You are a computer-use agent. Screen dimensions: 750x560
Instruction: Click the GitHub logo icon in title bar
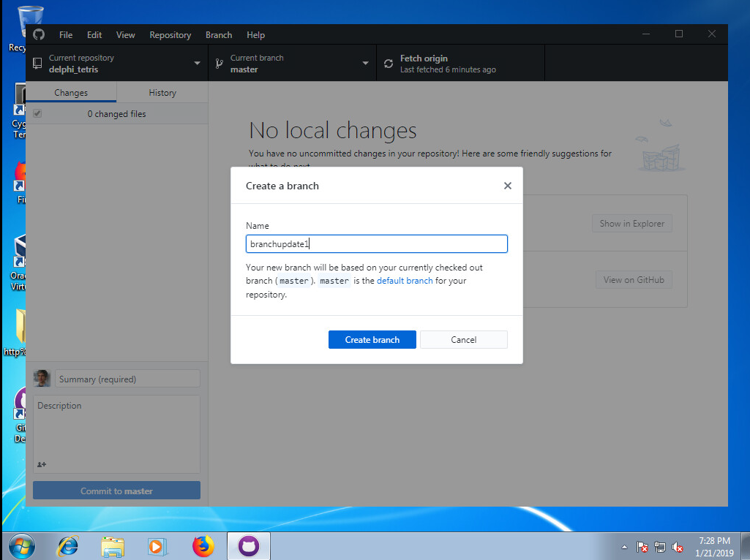[x=39, y=34]
